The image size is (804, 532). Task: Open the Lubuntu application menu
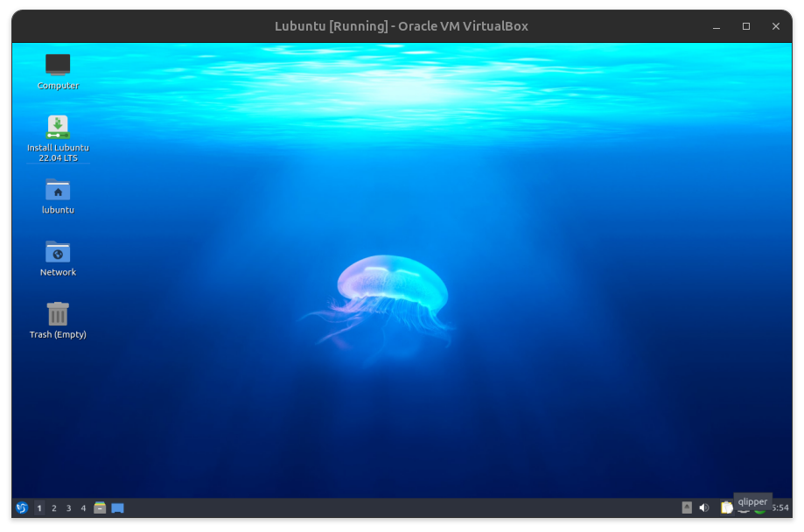pos(22,507)
